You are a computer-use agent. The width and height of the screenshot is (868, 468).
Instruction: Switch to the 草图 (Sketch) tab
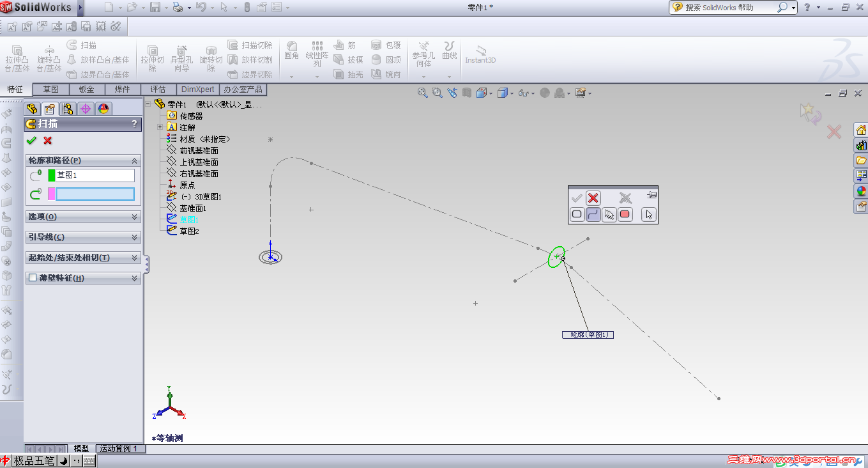50,89
